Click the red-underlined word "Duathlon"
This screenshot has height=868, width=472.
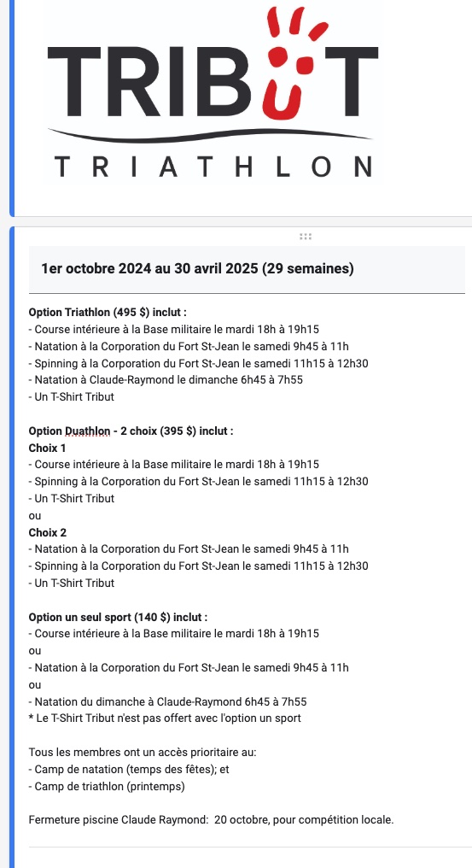(x=87, y=431)
